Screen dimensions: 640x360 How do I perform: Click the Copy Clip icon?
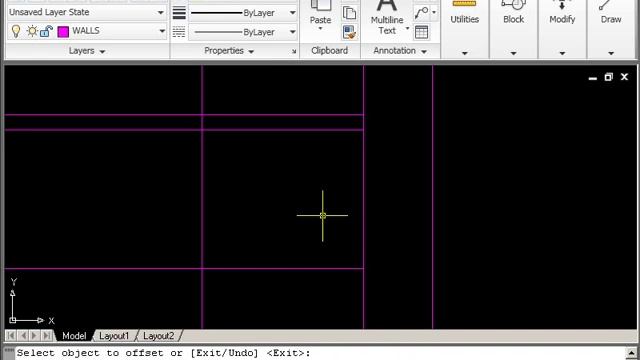[349, 13]
